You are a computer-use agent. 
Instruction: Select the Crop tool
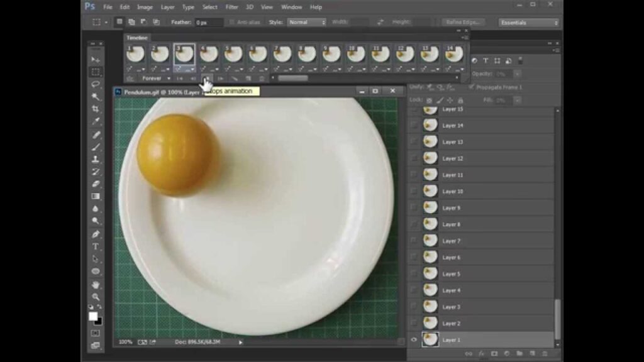pos(96,109)
